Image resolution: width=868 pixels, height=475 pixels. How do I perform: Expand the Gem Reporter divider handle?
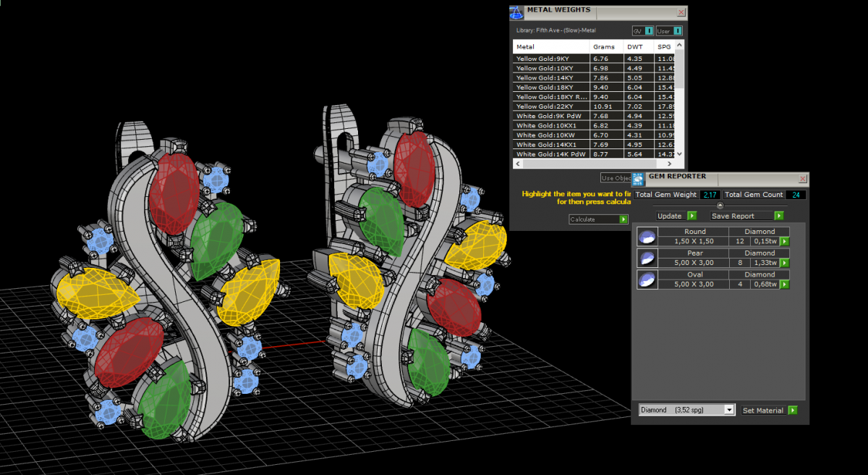tap(720, 205)
